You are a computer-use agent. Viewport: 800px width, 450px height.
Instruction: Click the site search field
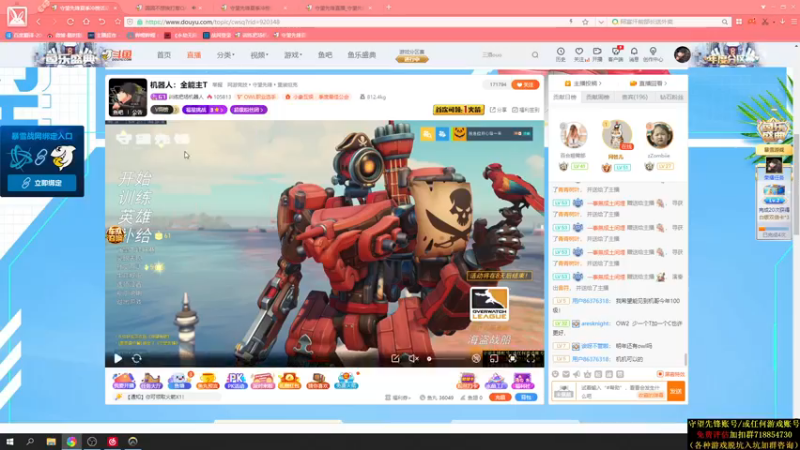tap(503, 55)
